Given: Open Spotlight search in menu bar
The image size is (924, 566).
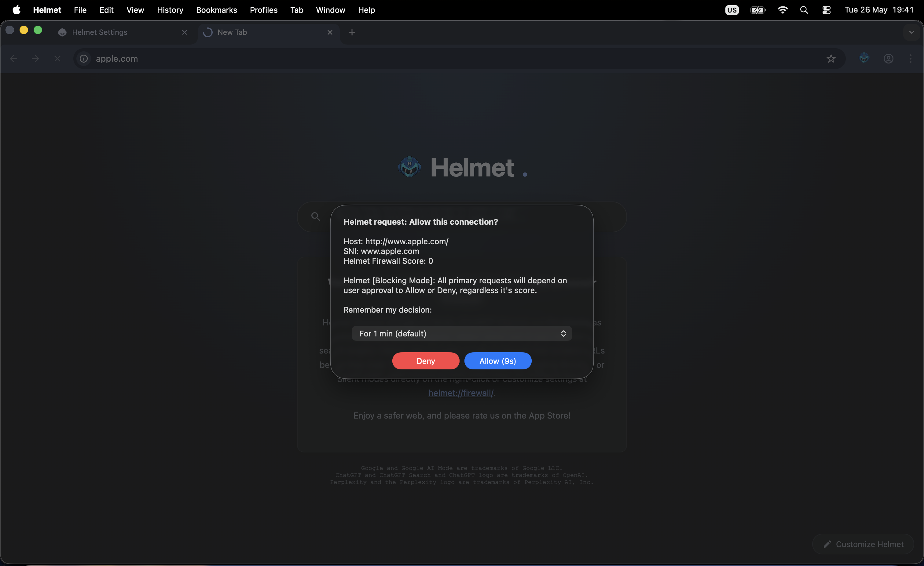Looking at the screenshot, I should point(804,10).
